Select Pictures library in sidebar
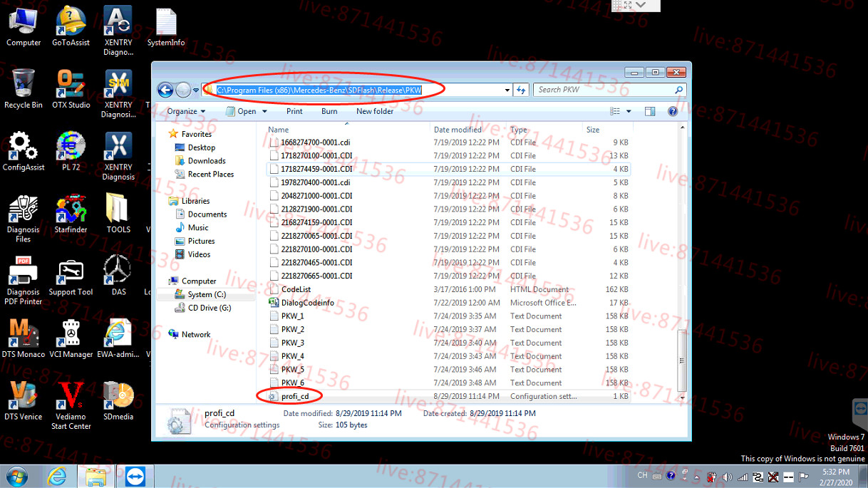 click(x=201, y=242)
